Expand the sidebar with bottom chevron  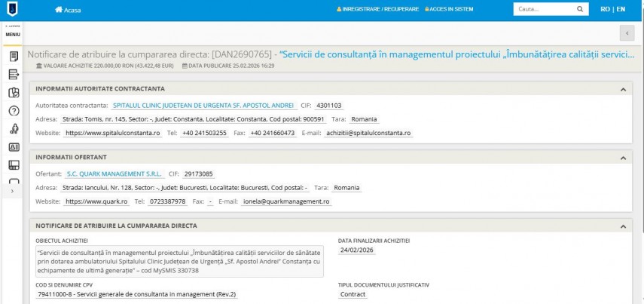pos(13,192)
